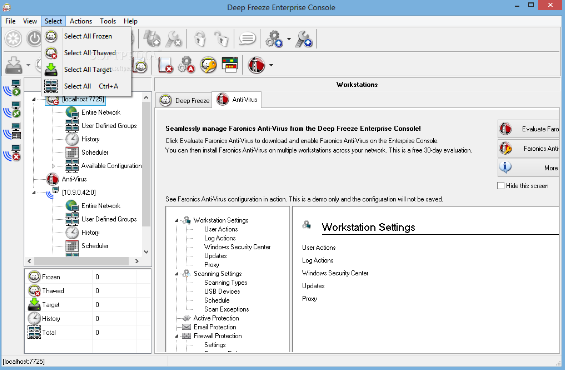This screenshot has height=370, width=565.
Task: Select Scheduler under localhost:7725
Action: (x=95, y=152)
